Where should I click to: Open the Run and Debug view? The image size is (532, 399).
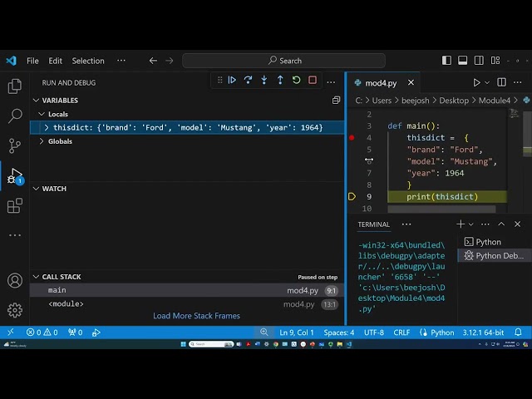15,175
